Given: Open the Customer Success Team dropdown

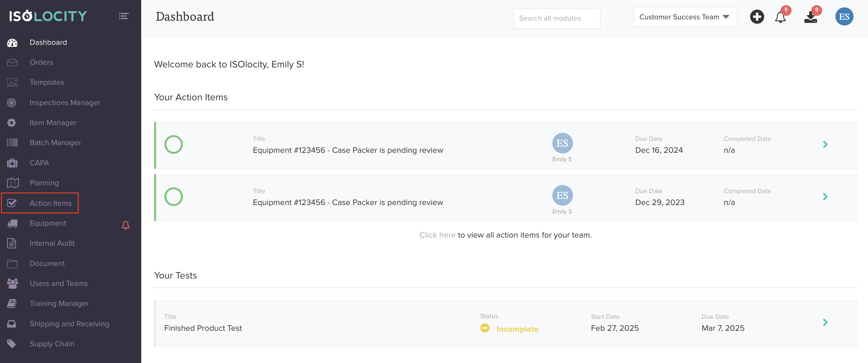Looking at the screenshot, I should tap(685, 17).
